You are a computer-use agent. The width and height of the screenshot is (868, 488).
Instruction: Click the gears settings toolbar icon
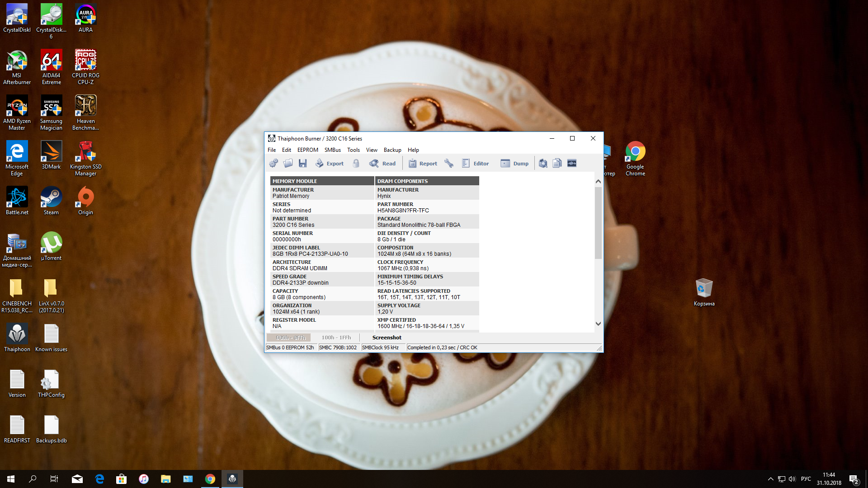click(274, 163)
